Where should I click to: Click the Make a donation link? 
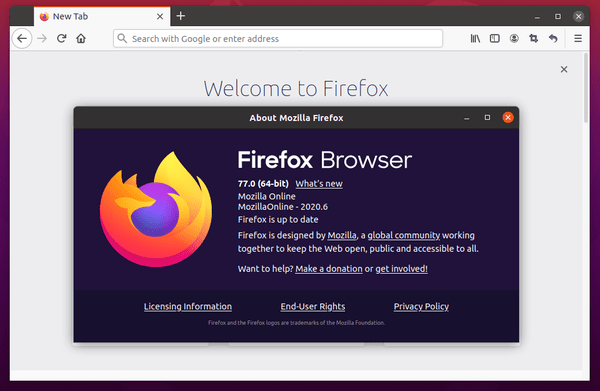pyautogui.click(x=329, y=269)
